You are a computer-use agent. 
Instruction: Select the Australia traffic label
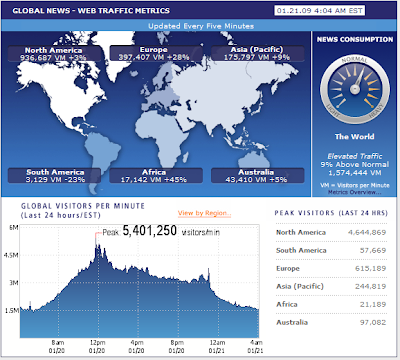(257, 176)
